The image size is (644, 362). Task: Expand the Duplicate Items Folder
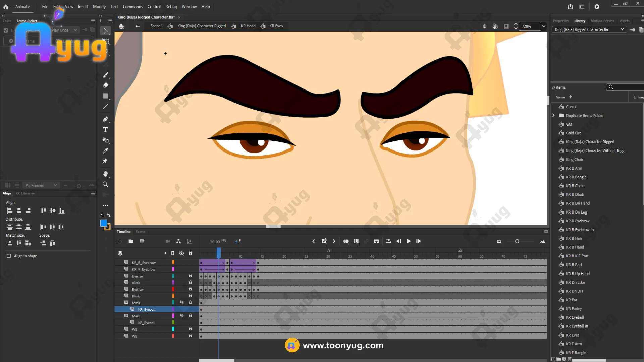coord(554,115)
